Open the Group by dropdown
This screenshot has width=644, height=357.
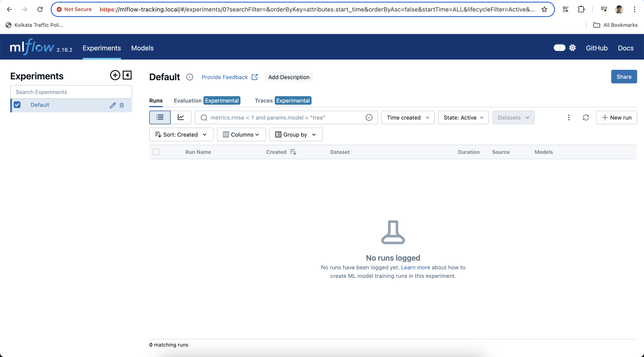pos(296,135)
